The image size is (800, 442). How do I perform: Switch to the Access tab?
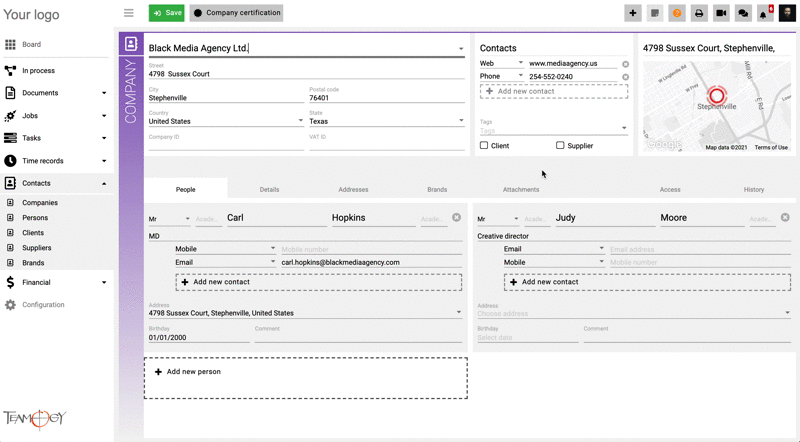(x=670, y=189)
